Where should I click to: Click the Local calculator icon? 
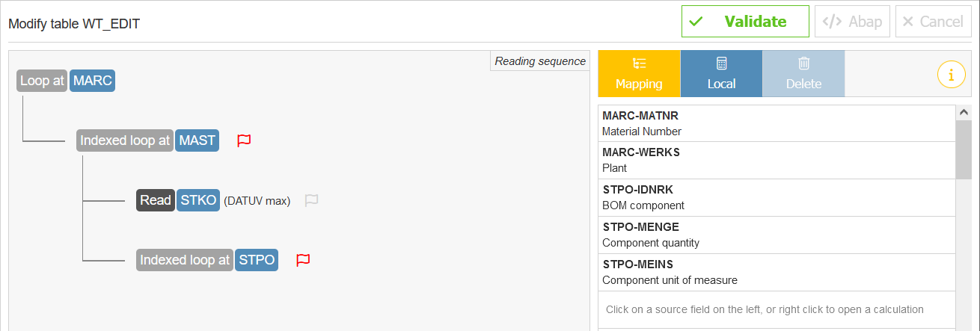click(721, 64)
